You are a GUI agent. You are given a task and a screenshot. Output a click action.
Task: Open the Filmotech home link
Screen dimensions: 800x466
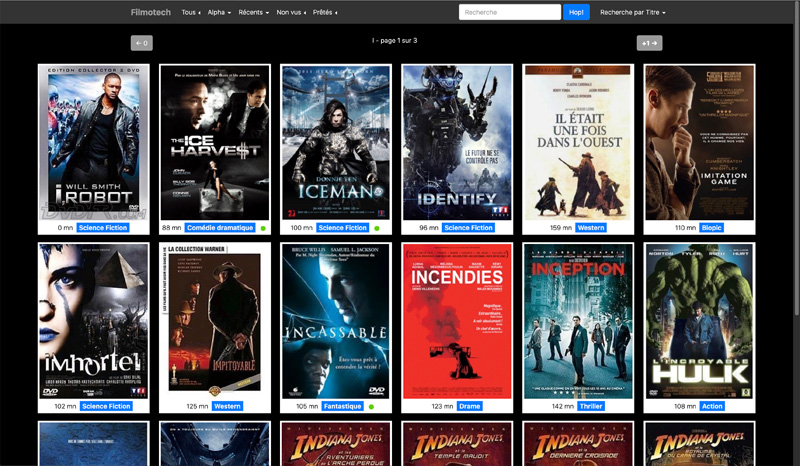pos(151,12)
